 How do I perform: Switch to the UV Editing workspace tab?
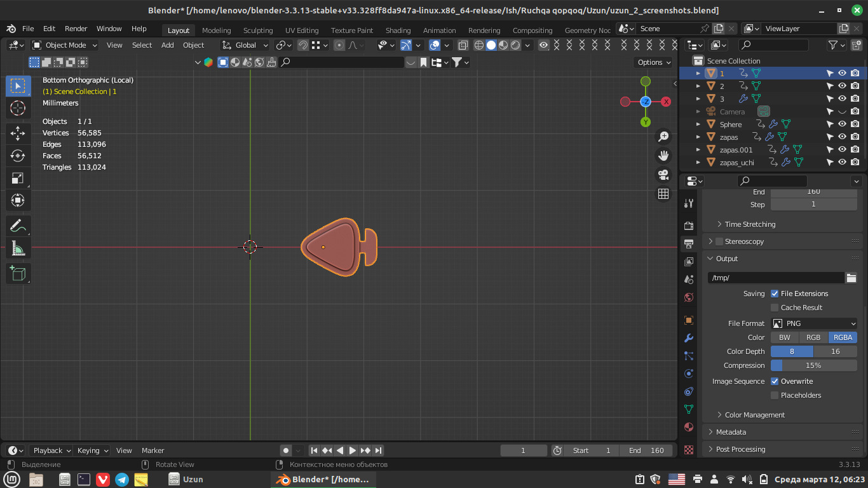coord(302,30)
